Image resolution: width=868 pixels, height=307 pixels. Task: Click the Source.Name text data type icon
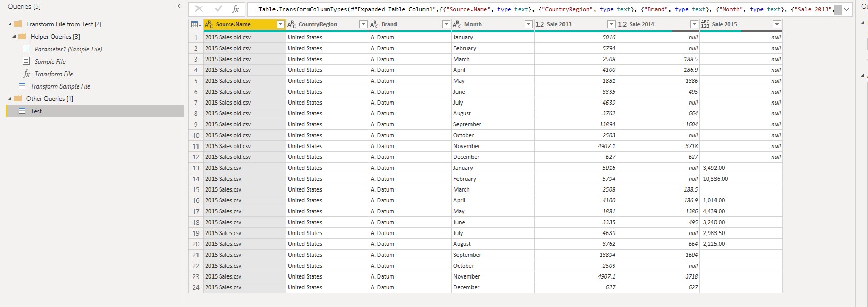(x=209, y=24)
